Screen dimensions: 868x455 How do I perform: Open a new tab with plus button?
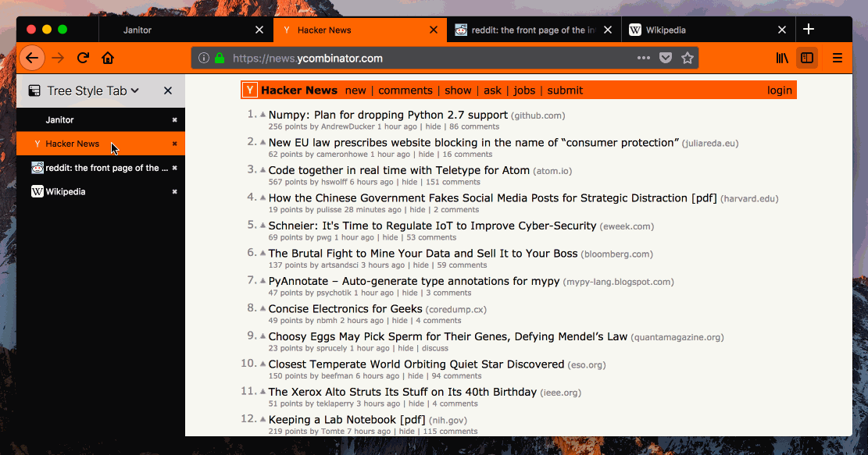click(809, 30)
